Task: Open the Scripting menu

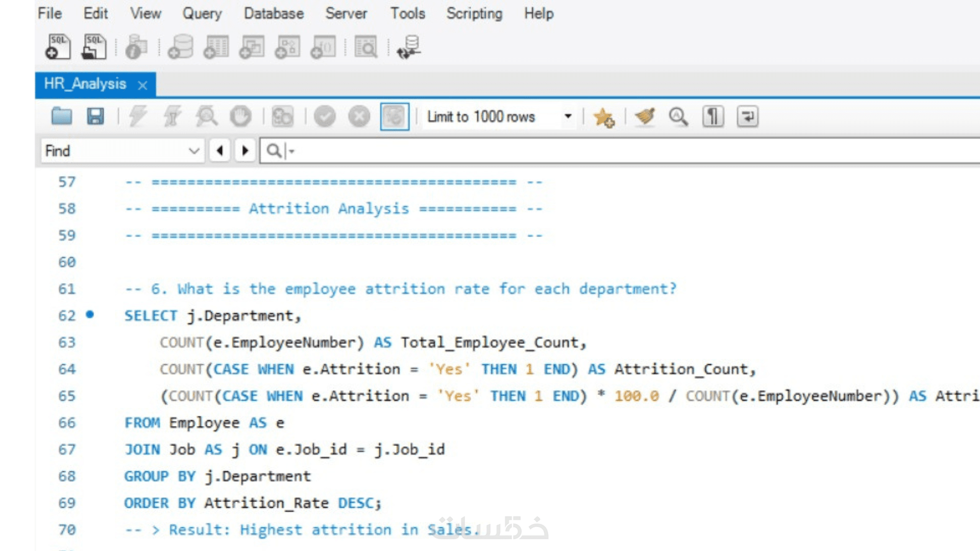Action: click(x=474, y=13)
